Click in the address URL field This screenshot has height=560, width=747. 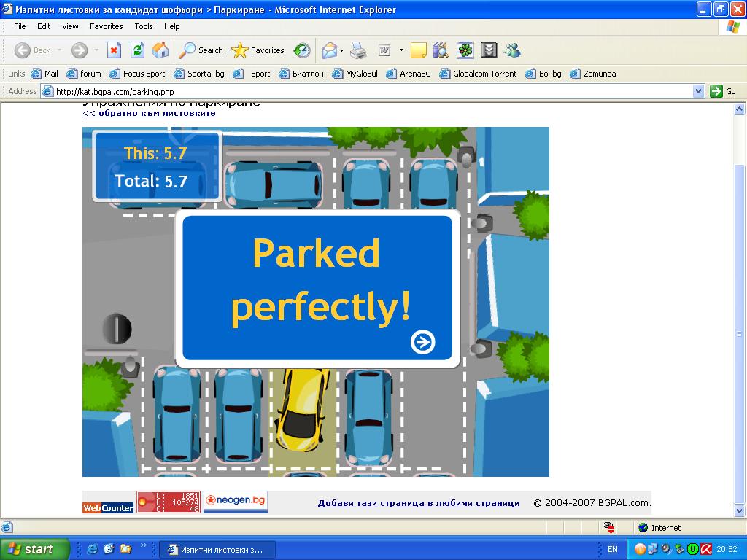click(365, 92)
